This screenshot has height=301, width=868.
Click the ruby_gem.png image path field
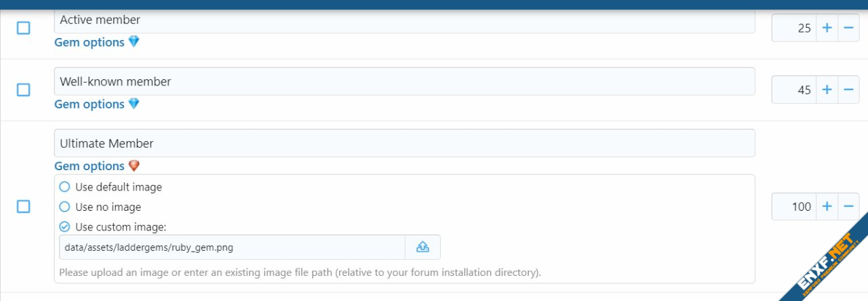tap(232, 247)
